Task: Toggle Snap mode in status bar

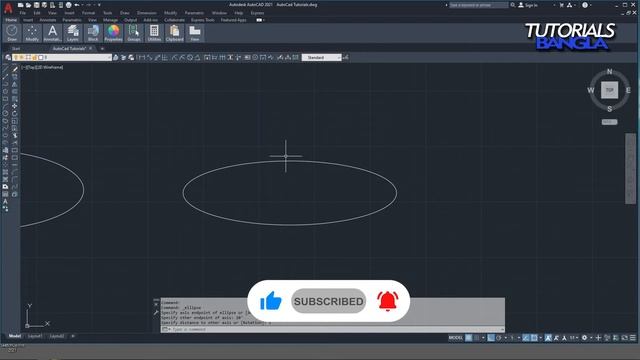Action: point(476,338)
